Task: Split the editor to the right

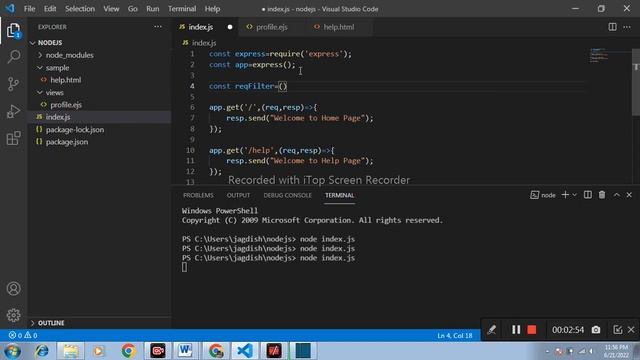Action: pos(612,27)
